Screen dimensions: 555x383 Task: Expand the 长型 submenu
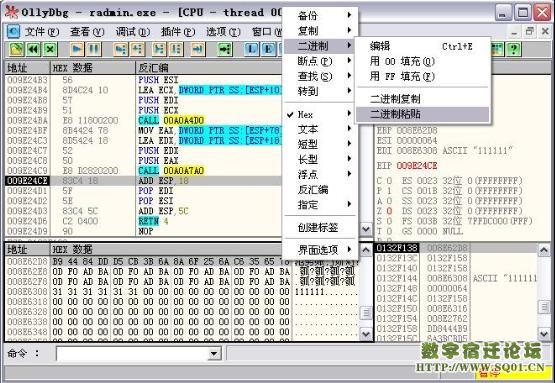tap(319, 159)
